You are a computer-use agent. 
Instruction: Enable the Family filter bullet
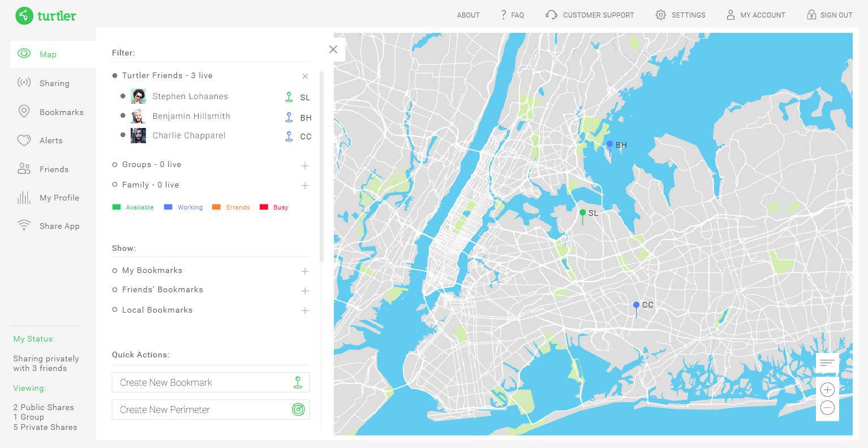(115, 185)
